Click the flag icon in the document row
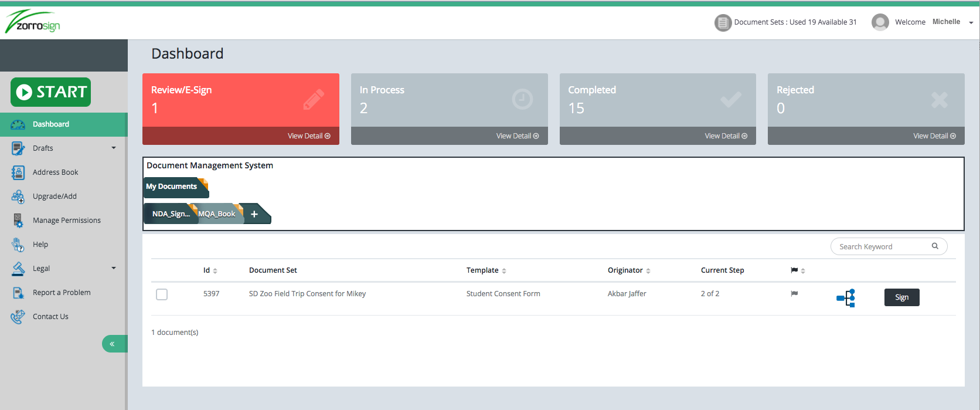Viewport: 980px width, 410px height. coord(794,294)
